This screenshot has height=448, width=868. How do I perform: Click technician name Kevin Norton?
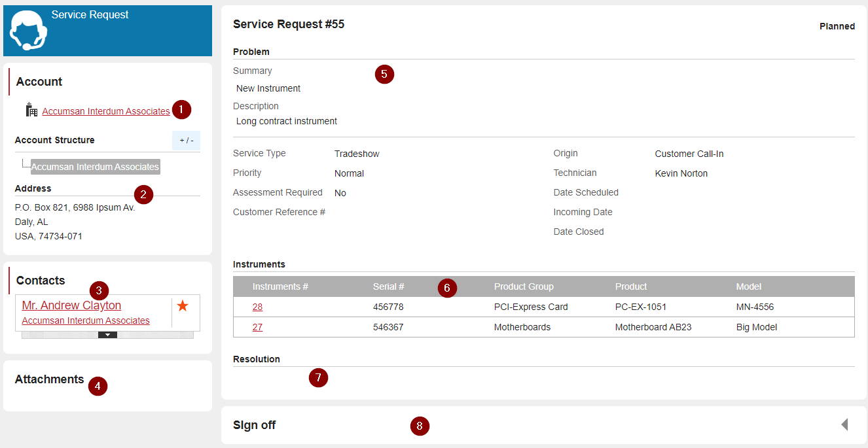point(681,173)
